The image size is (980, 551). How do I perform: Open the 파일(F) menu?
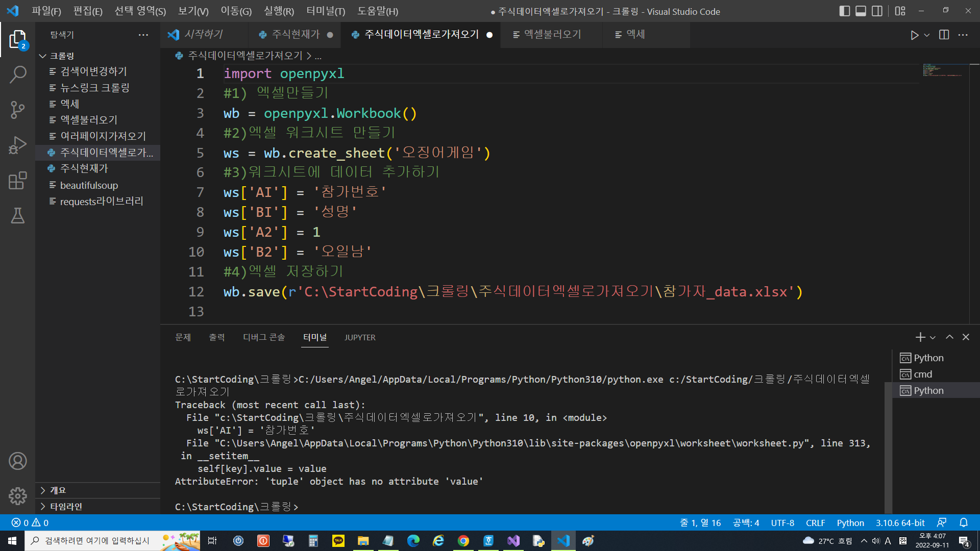(46, 11)
